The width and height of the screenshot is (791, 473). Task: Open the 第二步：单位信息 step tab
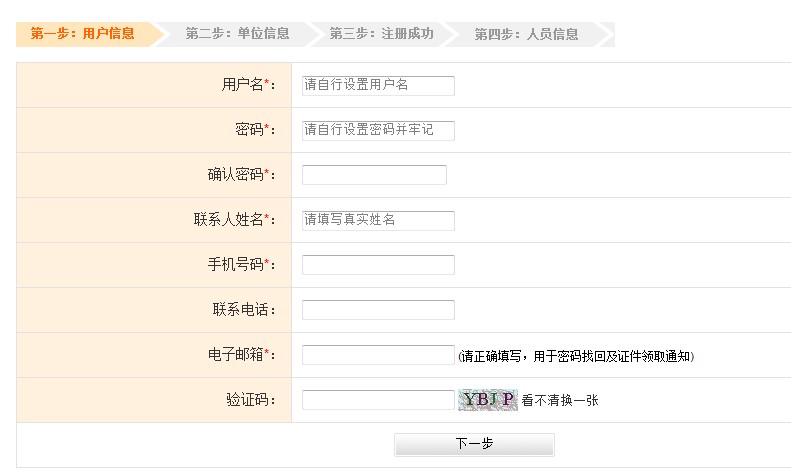point(238,34)
